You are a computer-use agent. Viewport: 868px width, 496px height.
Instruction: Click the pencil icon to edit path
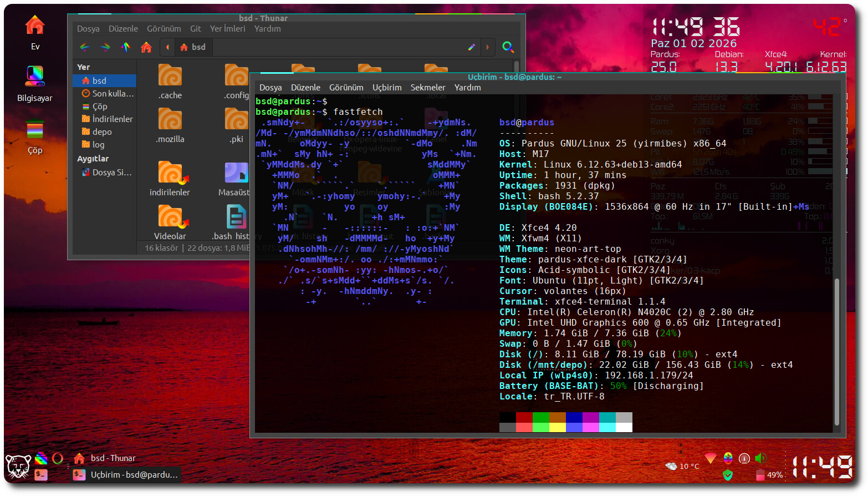click(x=471, y=47)
